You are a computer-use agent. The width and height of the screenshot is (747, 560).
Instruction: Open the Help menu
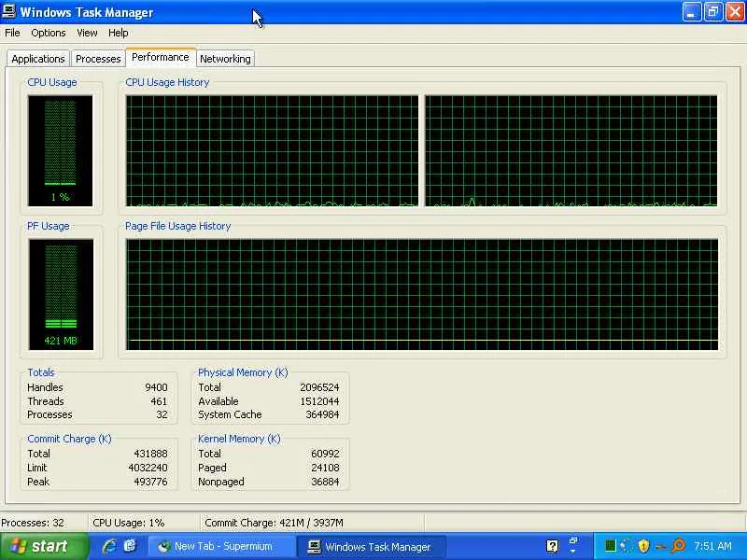[x=119, y=33]
